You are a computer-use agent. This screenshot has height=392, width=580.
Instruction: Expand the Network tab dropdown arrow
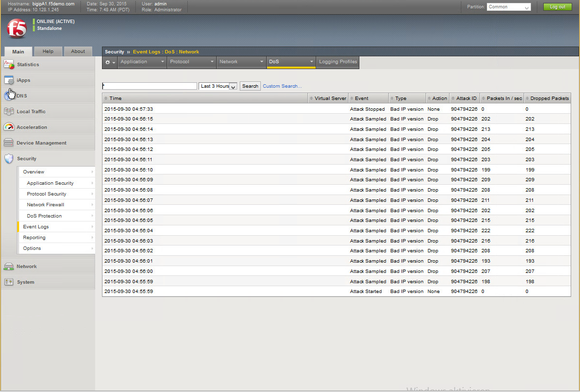261,62
